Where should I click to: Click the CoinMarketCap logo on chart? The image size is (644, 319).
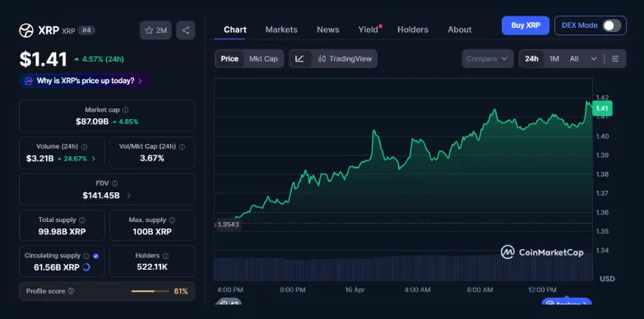542,252
